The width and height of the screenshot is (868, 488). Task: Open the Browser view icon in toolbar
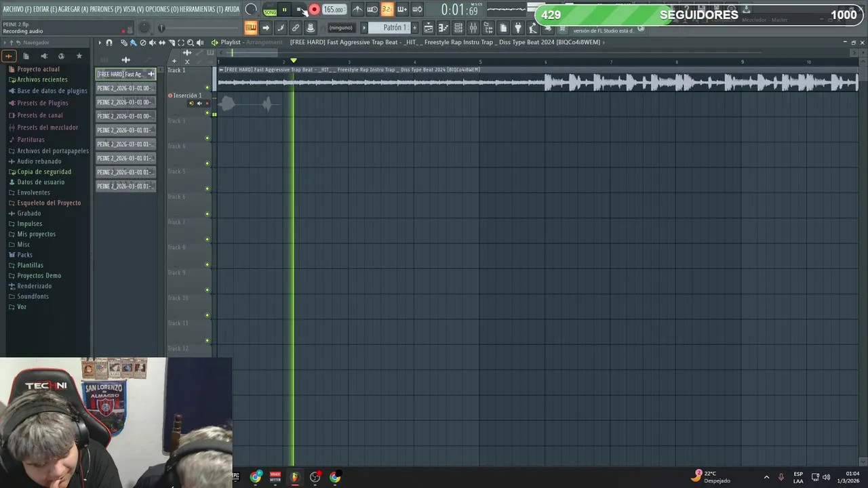pyautogui.click(x=488, y=28)
